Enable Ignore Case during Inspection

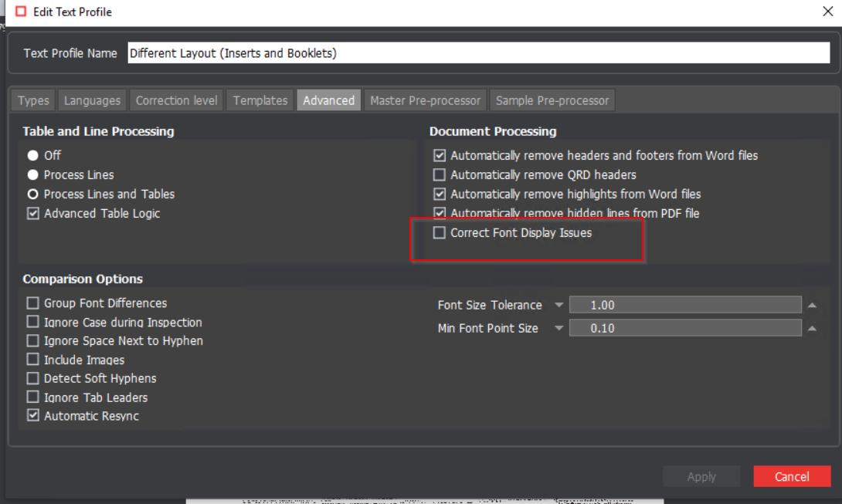(x=33, y=323)
